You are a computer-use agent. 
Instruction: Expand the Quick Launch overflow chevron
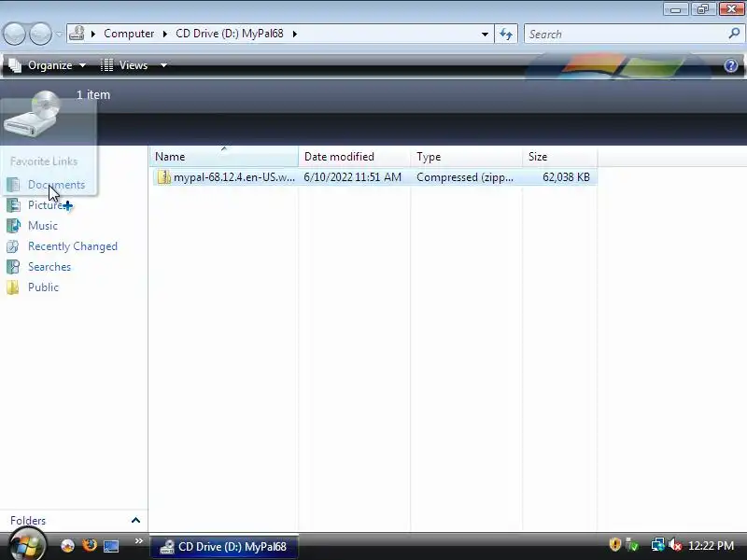[138, 541]
